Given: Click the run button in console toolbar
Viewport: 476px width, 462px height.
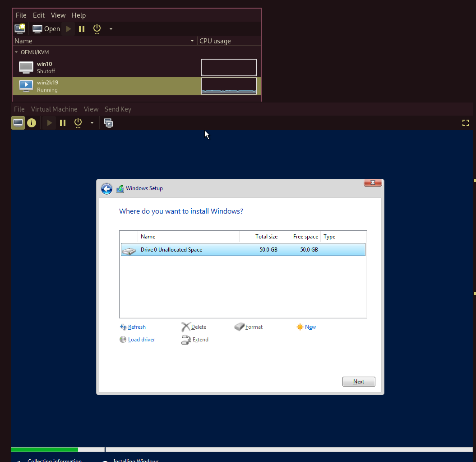Looking at the screenshot, I should (50, 123).
